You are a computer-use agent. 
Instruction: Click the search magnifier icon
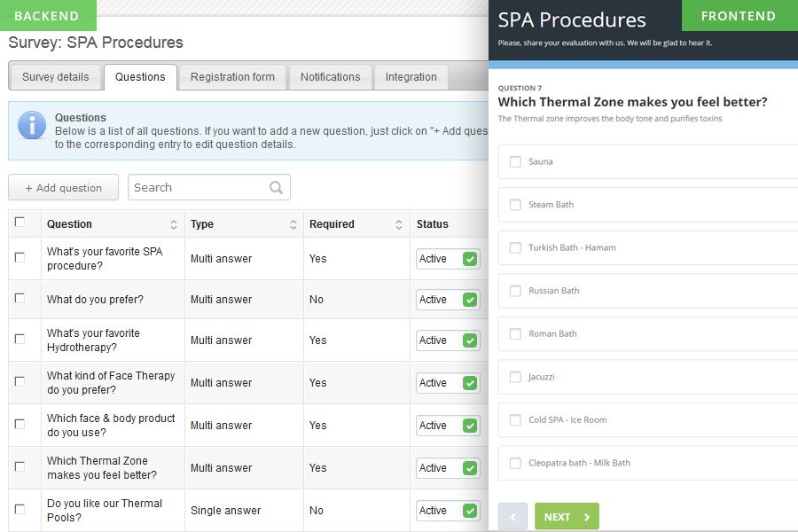[276, 187]
